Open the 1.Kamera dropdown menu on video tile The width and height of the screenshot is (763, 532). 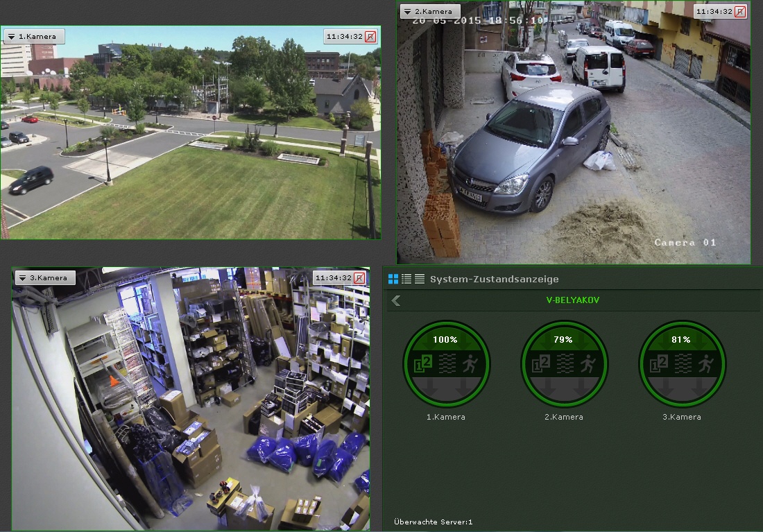(34, 37)
